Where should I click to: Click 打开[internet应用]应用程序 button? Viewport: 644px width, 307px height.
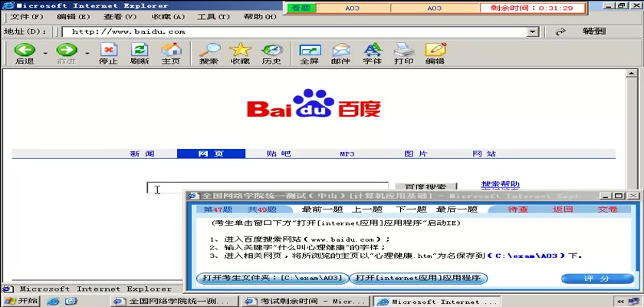(x=418, y=279)
